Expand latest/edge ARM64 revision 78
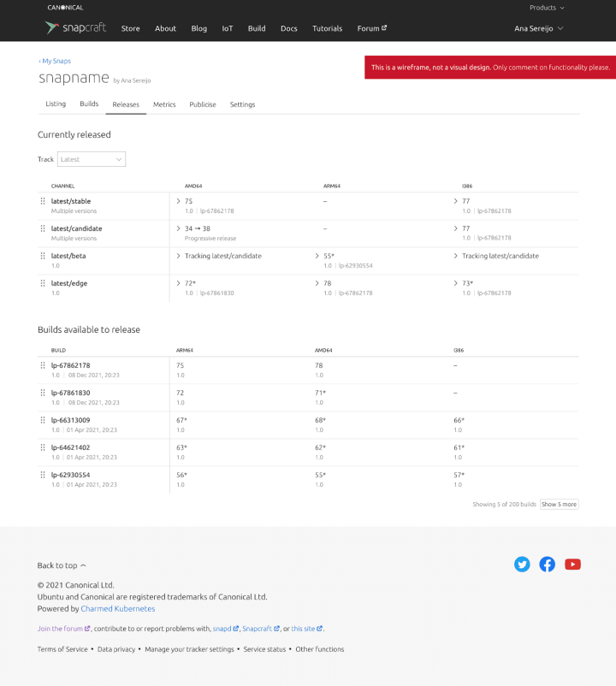Image resolution: width=616 pixels, height=686 pixels. coord(317,283)
